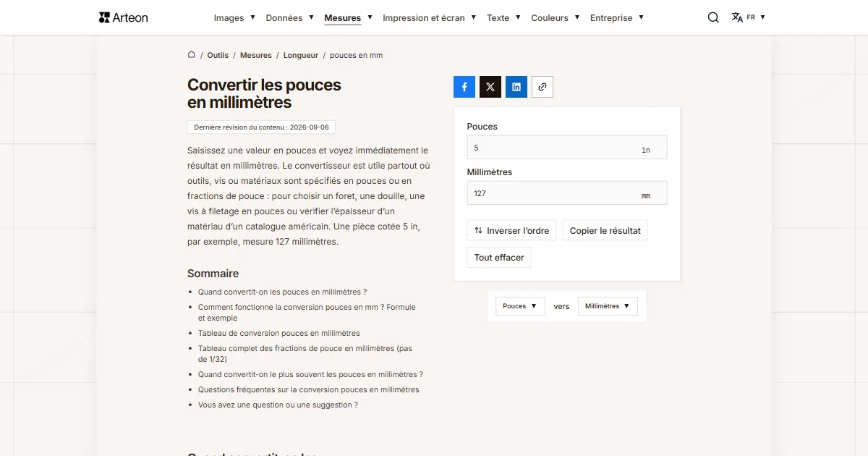Click the 'vers' label between unit selectors
Screen dimensions: 868x456
pos(561,306)
